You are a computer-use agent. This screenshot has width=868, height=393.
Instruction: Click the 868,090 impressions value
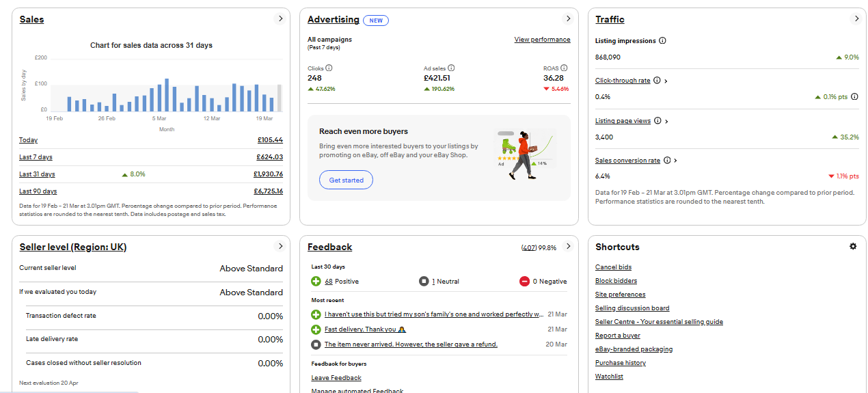(x=608, y=57)
